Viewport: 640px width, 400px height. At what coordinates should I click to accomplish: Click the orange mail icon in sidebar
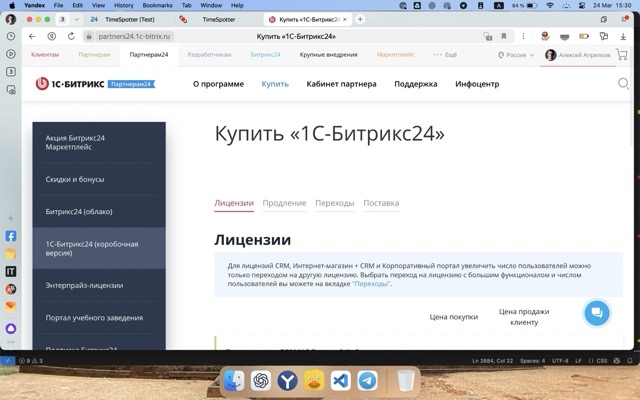[x=11, y=306]
